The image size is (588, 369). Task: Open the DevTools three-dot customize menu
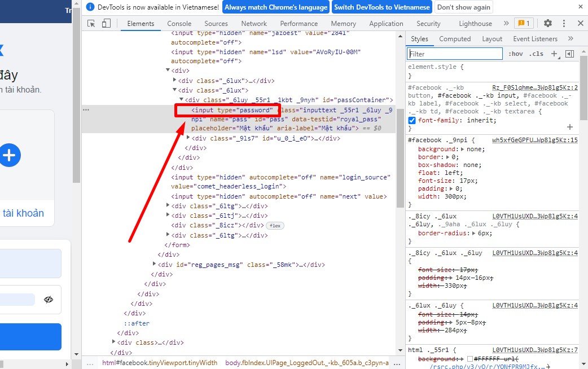564,23
